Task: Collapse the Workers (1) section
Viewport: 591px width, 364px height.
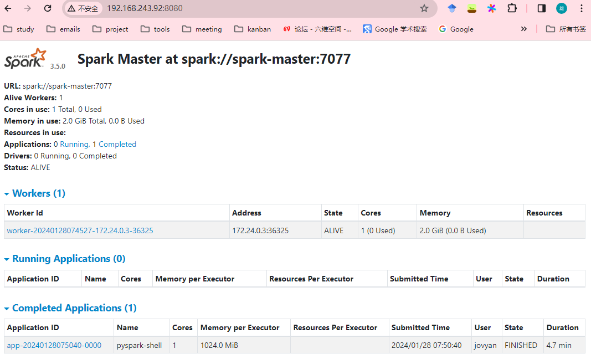Action: point(35,193)
